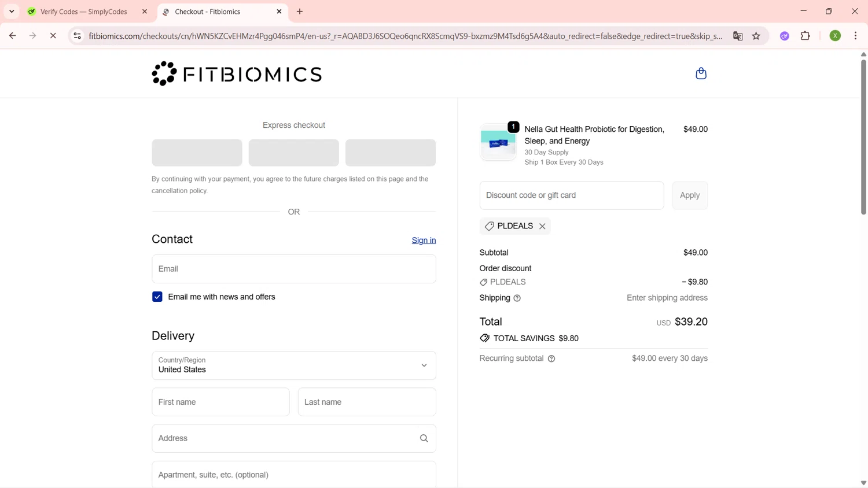Click the Fitbiomics logo
This screenshot has width=868, height=488.
[237, 73]
